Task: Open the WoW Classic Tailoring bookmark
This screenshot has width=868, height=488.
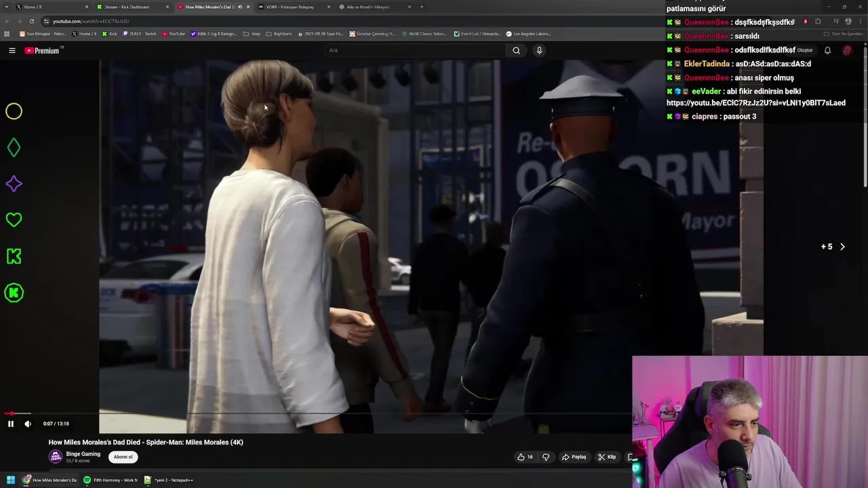Action: 424,33
